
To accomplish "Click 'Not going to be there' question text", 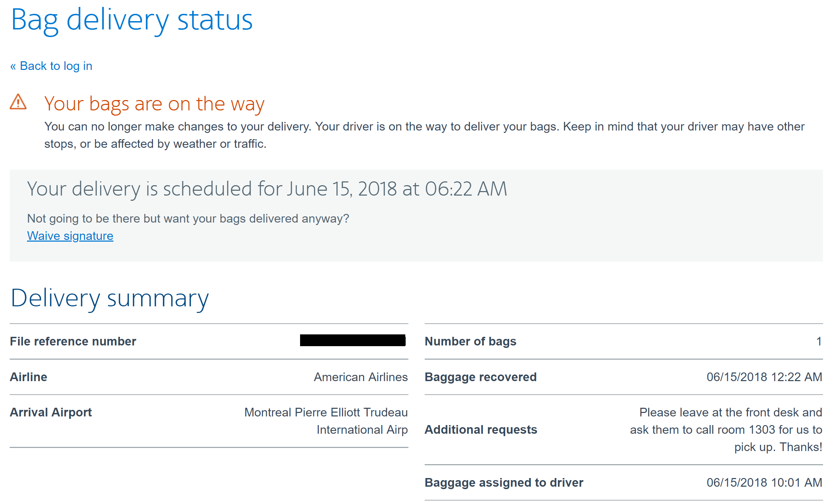I will [188, 218].
